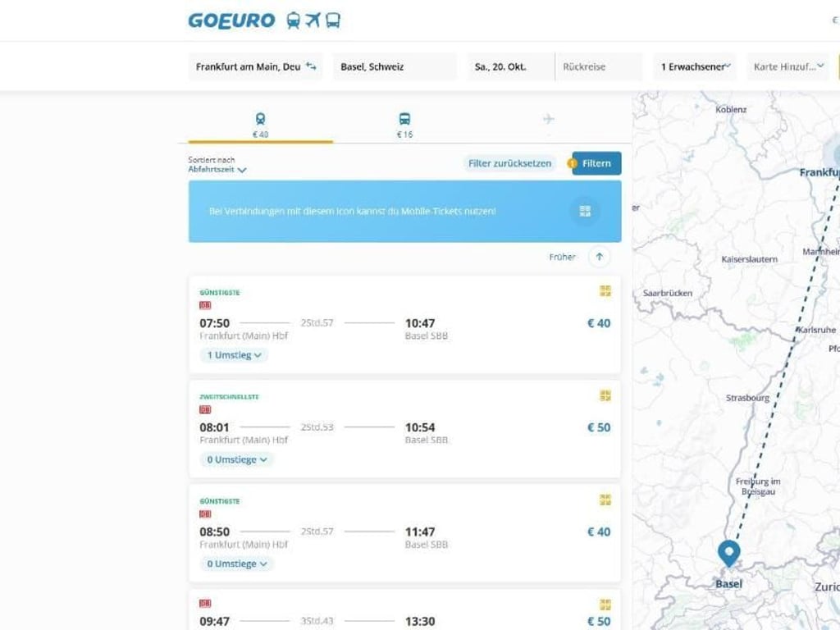Image resolution: width=840 pixels, height=630 pixels.
Task: Click mobile ticket icon on 07:50 trip
Action: point(605,291)
